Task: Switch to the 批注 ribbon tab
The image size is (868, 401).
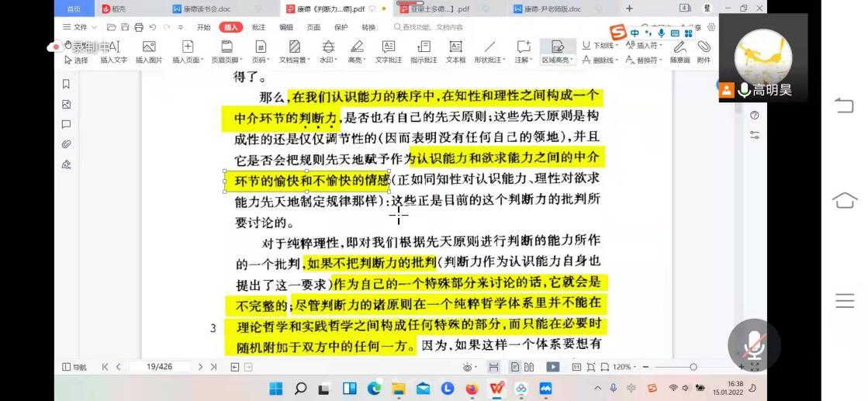Action: pos(258,27)
